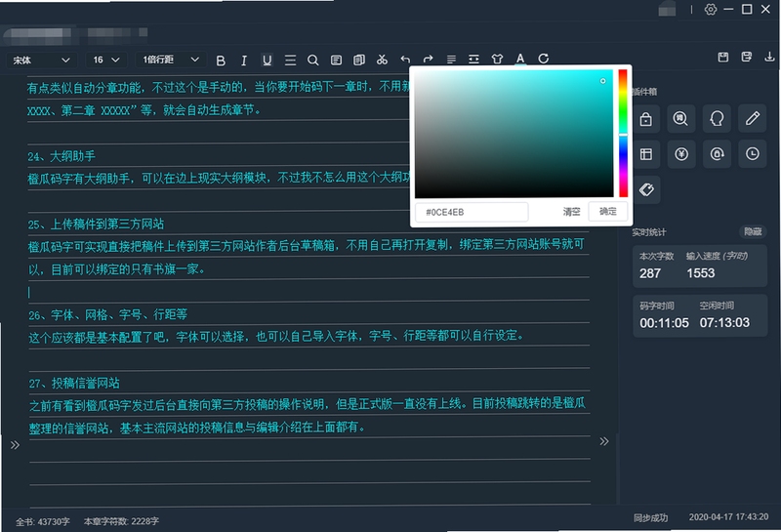Click the indent width icon
Viewport: 781px width, 532px height.
[x=473, y=60]
